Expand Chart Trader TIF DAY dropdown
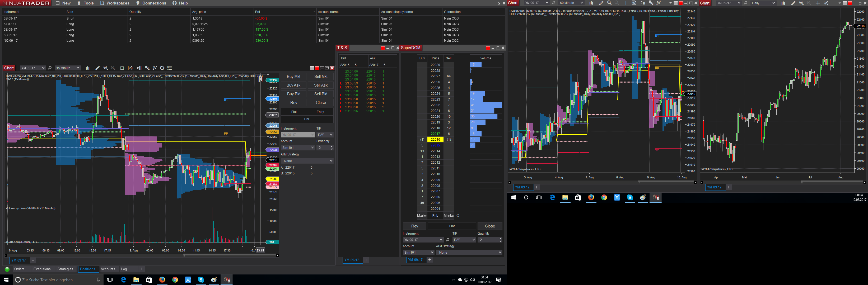The width and height of the screenshot is (868, 285). coord(325,135)
